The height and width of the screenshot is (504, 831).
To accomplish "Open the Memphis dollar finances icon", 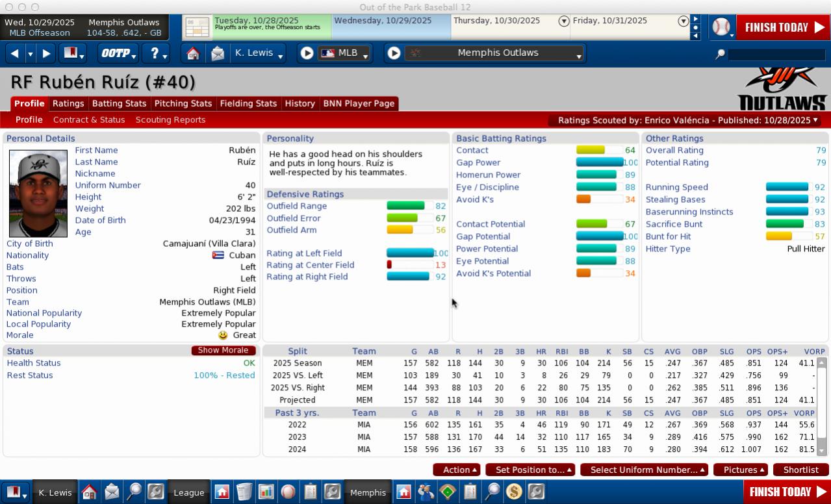I will point(514,492).
